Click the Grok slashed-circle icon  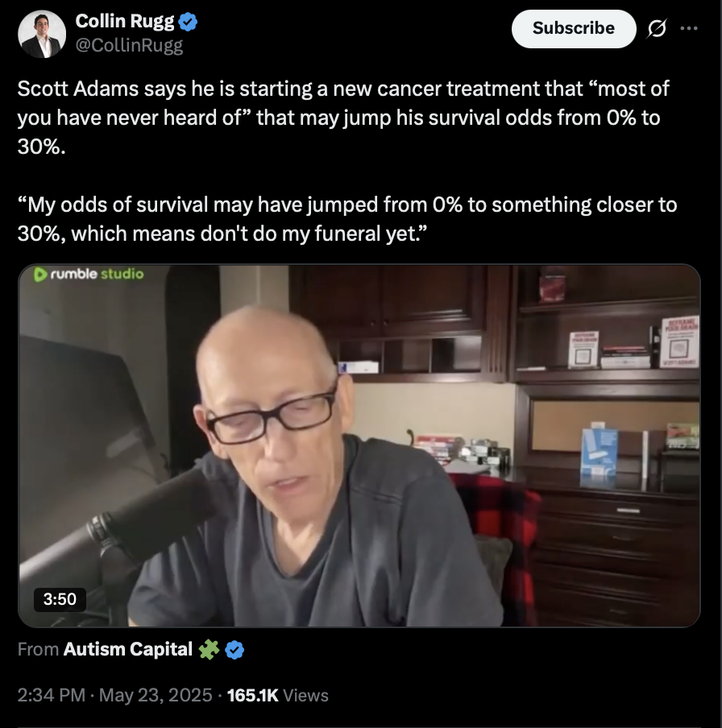(x=657, y=28)
